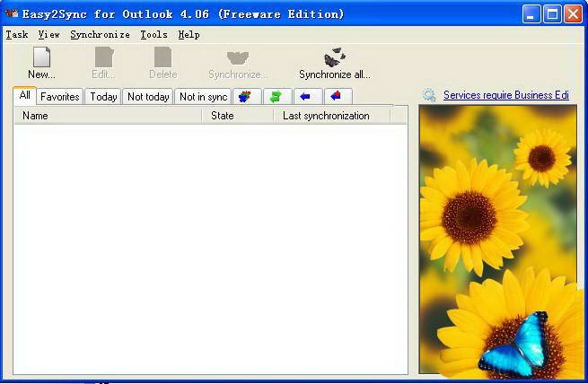Click the gear icon beside Services link

(x=429, y=95)
